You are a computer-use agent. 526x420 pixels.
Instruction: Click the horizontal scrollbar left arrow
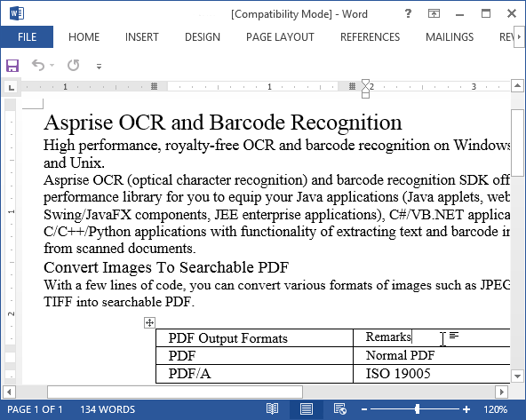[9, 392]
